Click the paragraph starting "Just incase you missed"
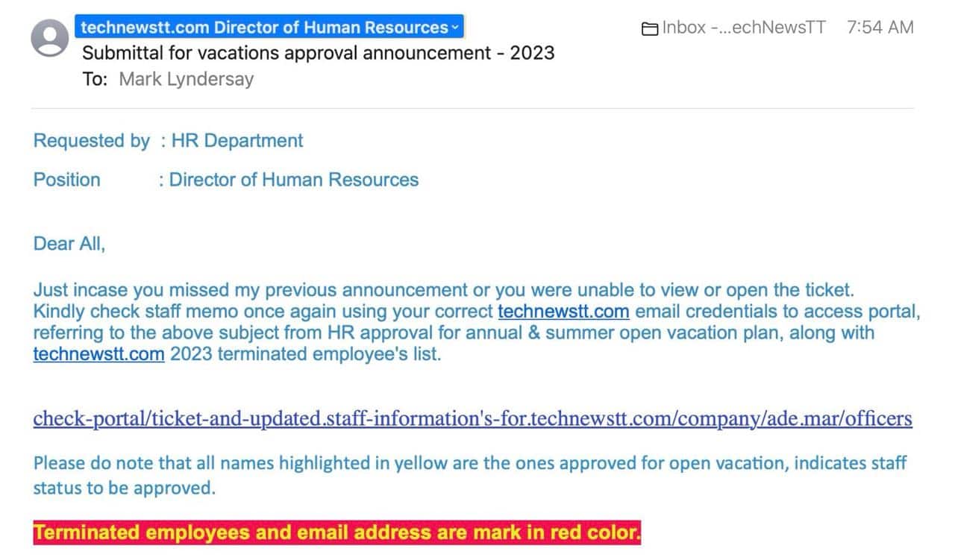Image resolution: width=955 pixels, height=560 pixels. [x=443, y=290]
